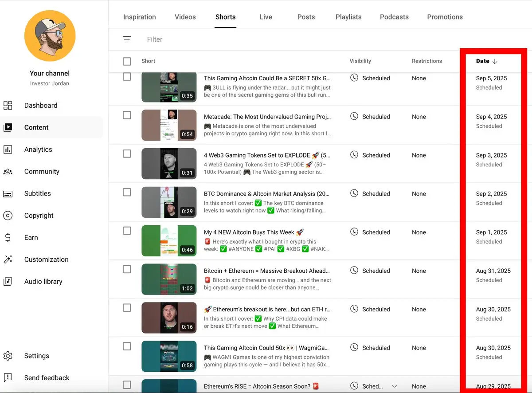Click the Restrictions column header
Image resolution: width=532 pixels, height=393 pixels.
point(427,61)
